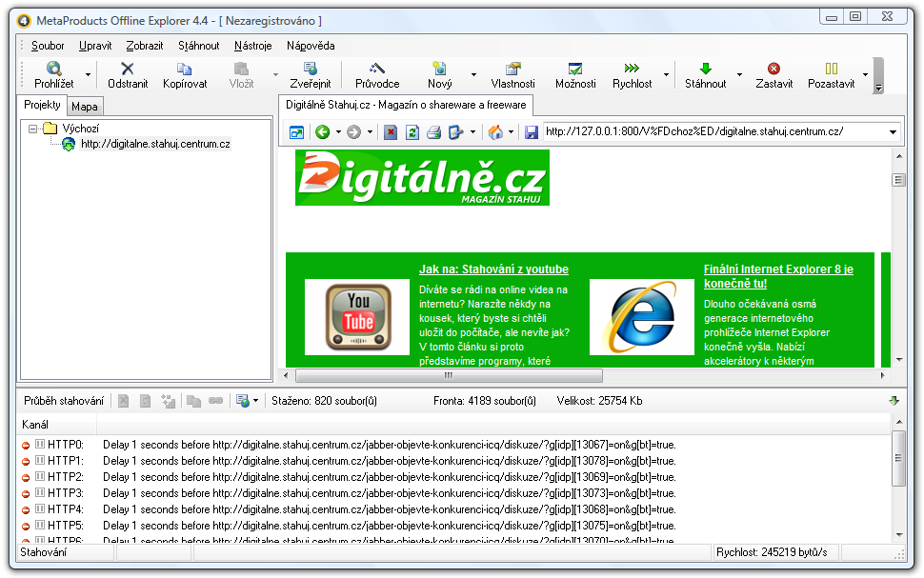Click the stop icon on HTTP3 row

click(x=26, y=494)
